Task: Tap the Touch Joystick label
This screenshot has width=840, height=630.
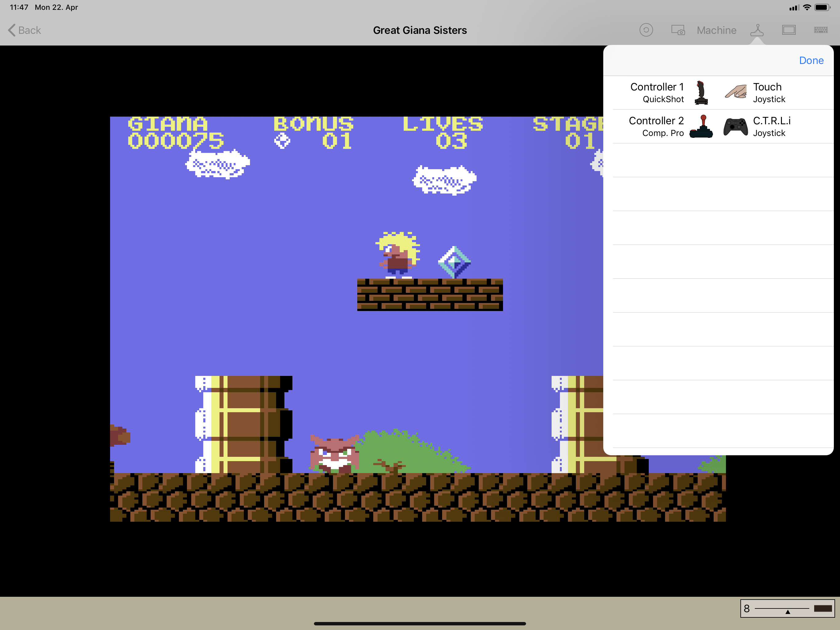Action: 769,93
